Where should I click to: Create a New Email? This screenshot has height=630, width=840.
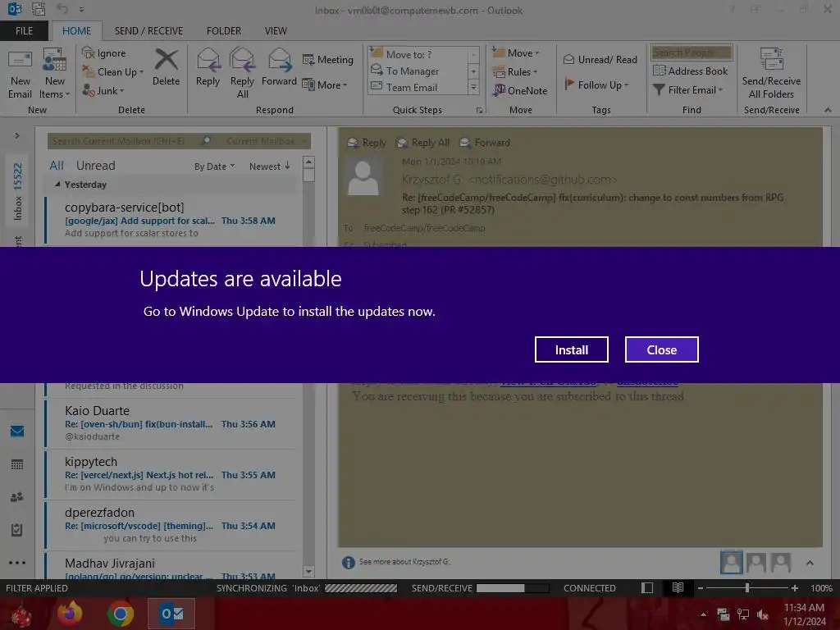[20, 73]
